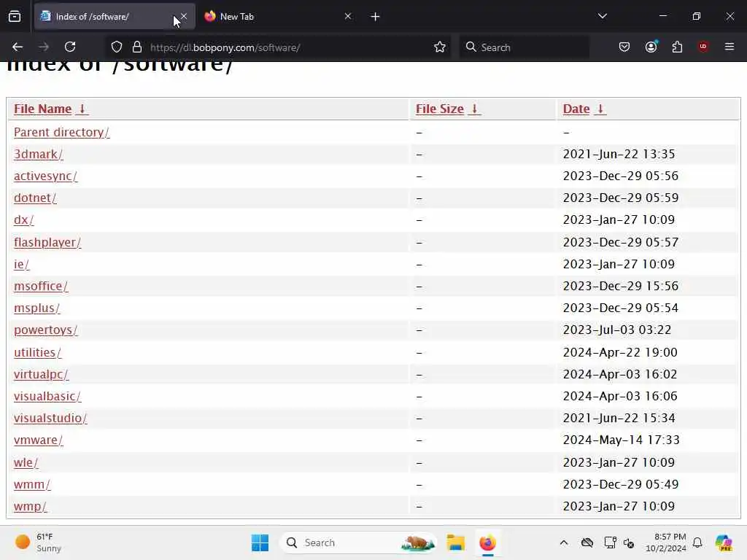Image resolution: width=747 pixels, height=560 pixels.
Task: Open weather widget 61°F Sunny
Action: click(38, 542)
